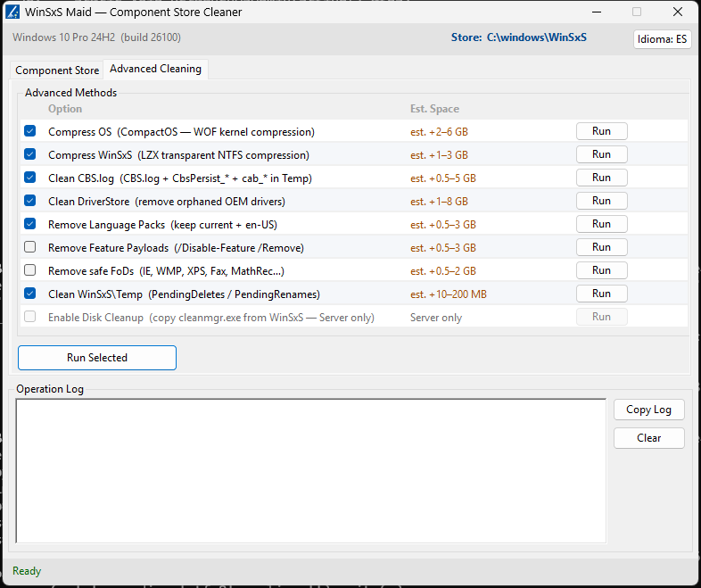The image size is (701, 588).
Task: Click the Est. Space column header
Action: 434,109
